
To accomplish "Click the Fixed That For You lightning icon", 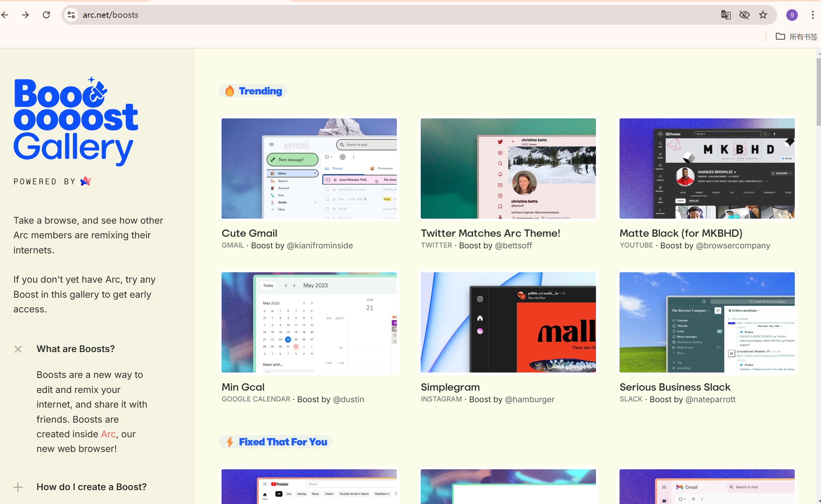I will coord(230,442).
